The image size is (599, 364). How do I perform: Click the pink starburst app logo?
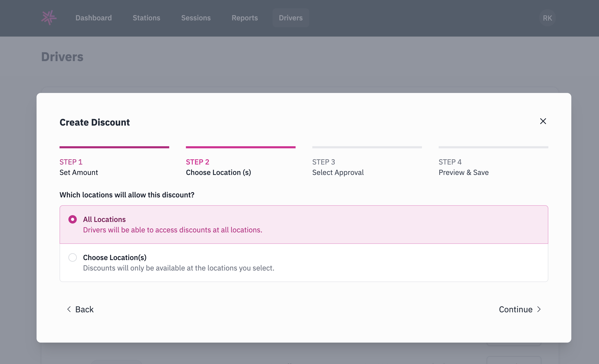pos(49,18)
